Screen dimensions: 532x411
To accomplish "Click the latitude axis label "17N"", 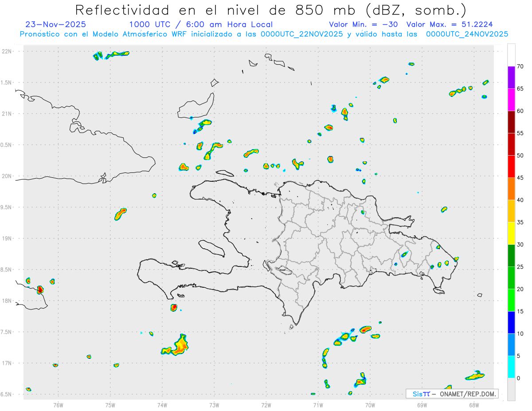I will pos(7,363).
